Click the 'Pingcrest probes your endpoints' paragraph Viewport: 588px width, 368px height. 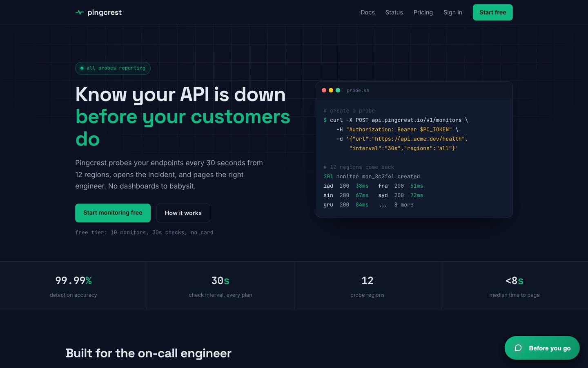point(169,175)
